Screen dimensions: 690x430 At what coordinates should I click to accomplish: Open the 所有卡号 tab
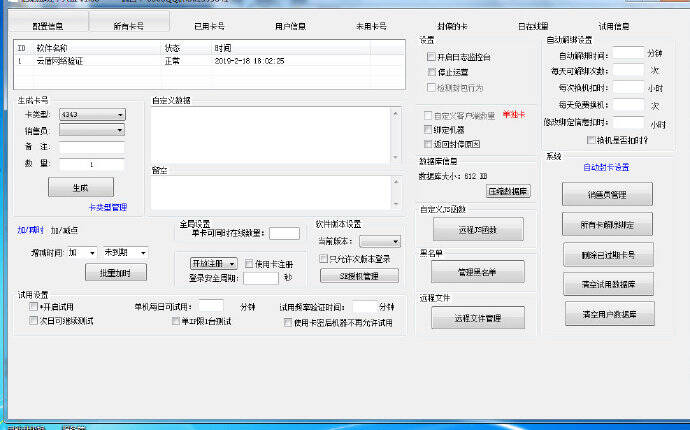(127, 25)
